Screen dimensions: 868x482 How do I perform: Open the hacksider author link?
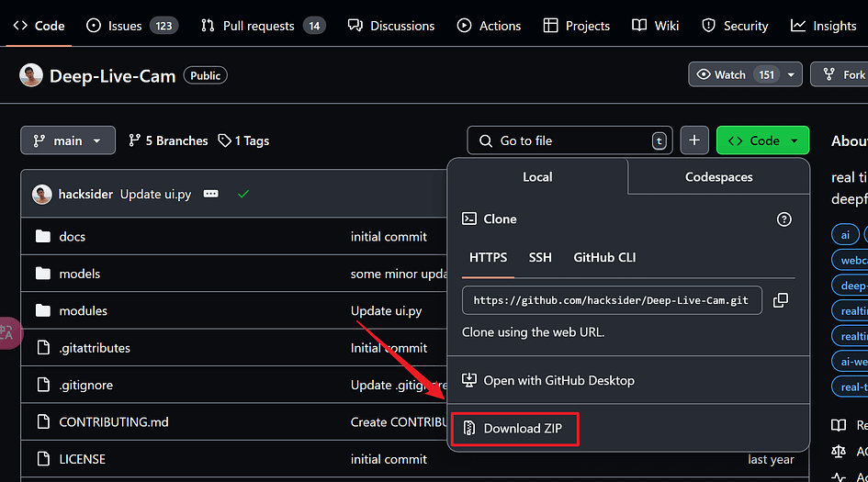point(85,195)
